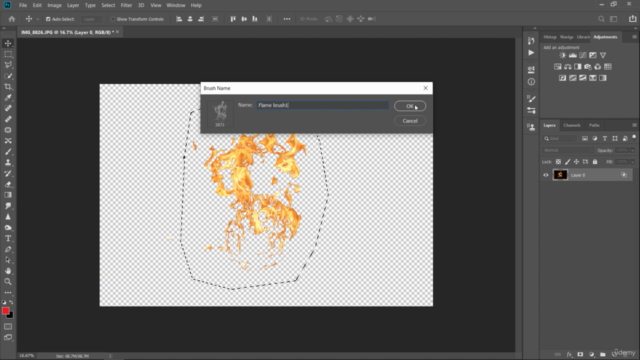Toggle the layer filtering on/off switch
This screenshot has width=640, height=360.
pos(634,138)
